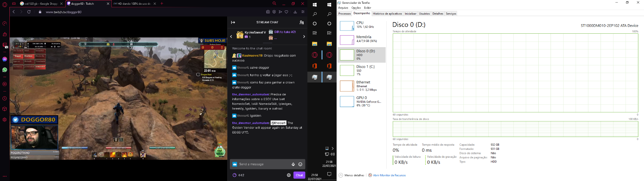The image size is (644, 181).
Task: Collapse with Menos detalhes
Action: click(352, 175)
